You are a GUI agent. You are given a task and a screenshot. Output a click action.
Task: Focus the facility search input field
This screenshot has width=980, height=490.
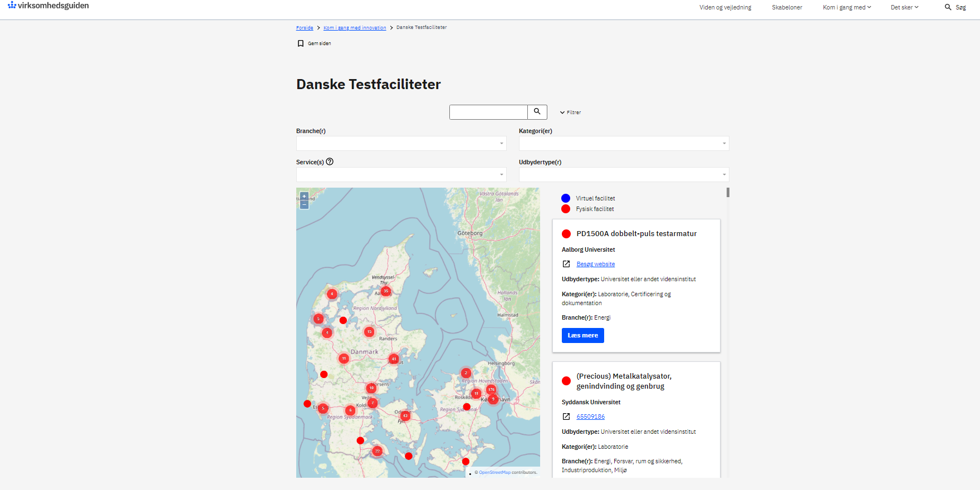(488, 112)
